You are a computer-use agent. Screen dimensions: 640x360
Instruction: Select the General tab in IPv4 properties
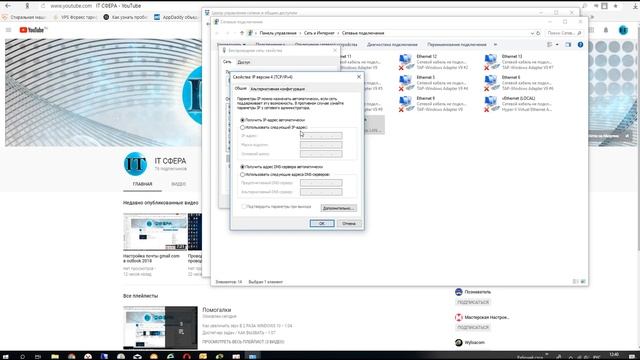(x=240, y=88)
